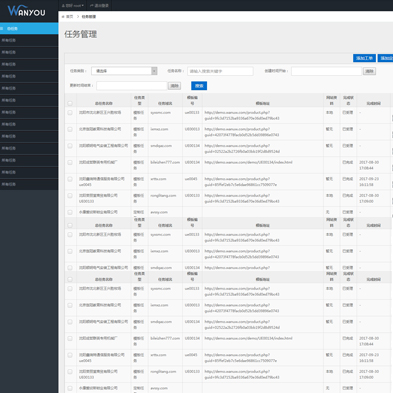Viewport: 393px width, 393px height.
Task: Open the task type dropdown filter
Action: 124,71
